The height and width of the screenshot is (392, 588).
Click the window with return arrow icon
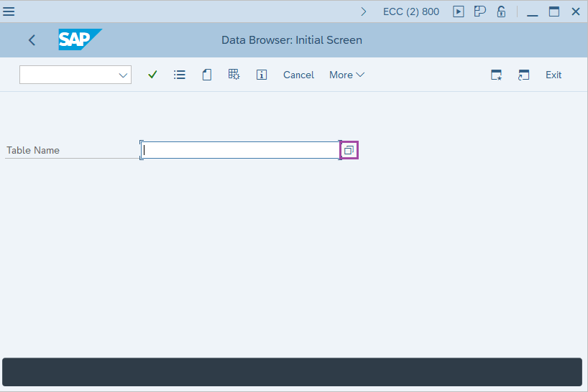point(523,75)
